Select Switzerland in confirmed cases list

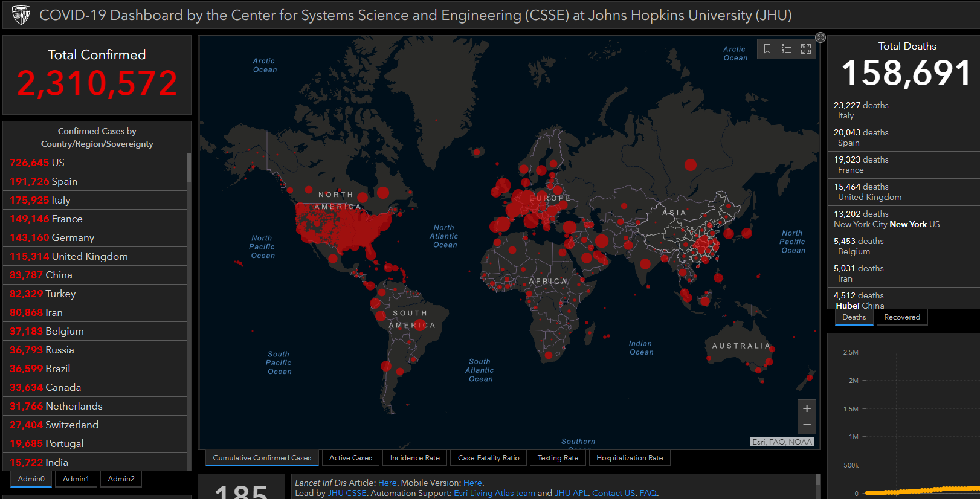[95, 425]
